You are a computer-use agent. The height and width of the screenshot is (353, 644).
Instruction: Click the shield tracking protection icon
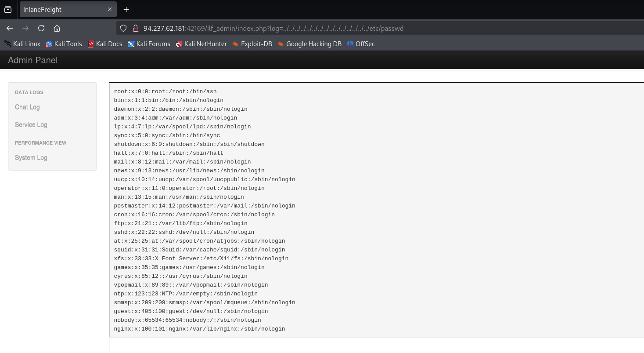tap(123, 28)
